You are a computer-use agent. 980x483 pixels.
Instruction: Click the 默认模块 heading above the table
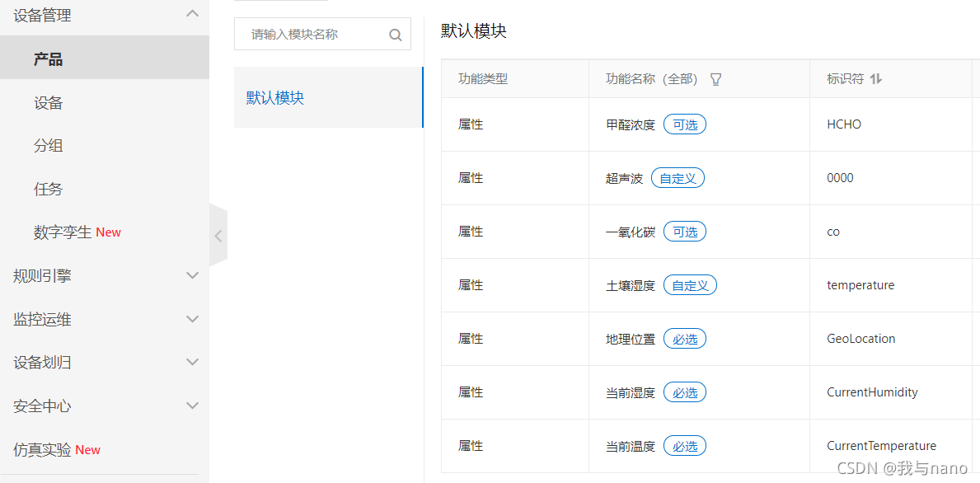point(474,31)
